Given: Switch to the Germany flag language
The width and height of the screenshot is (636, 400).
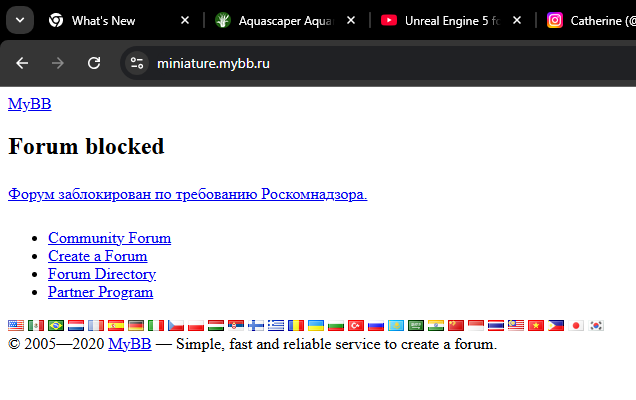Looking at the screenshot, I should (x=136, y=325).
